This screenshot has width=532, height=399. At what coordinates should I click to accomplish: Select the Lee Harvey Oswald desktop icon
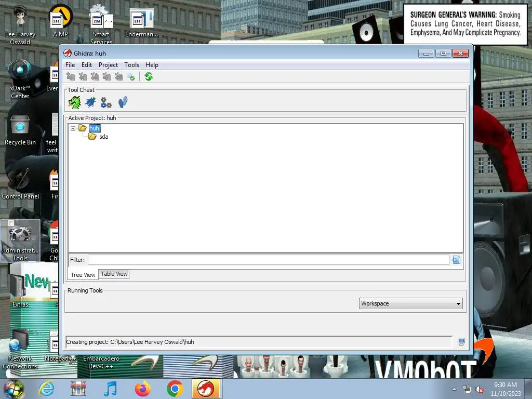point(20,25)
